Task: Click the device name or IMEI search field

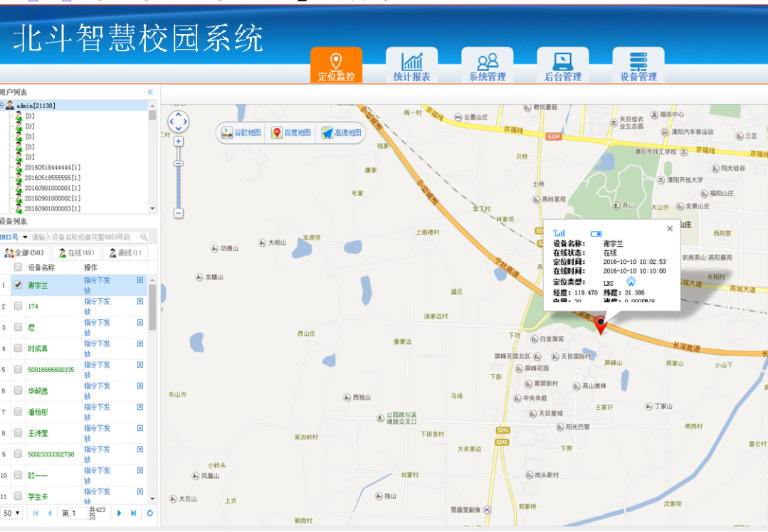Action: pos(84,237)
